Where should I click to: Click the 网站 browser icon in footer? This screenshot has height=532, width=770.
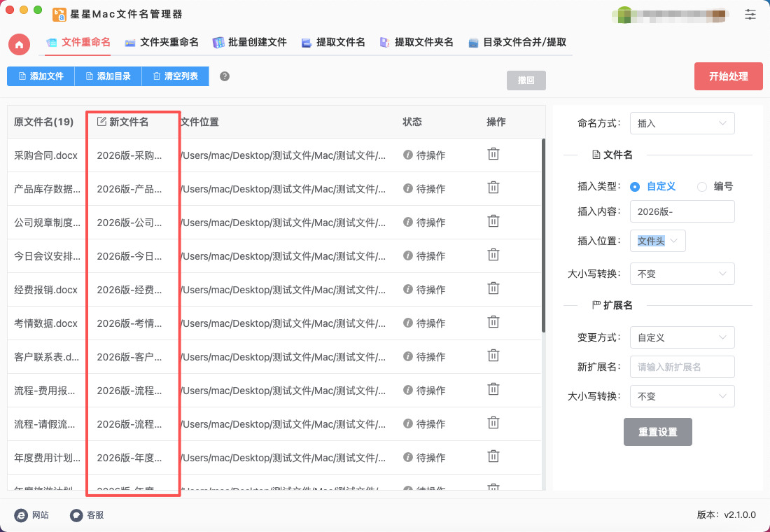(x=20, y=514)
